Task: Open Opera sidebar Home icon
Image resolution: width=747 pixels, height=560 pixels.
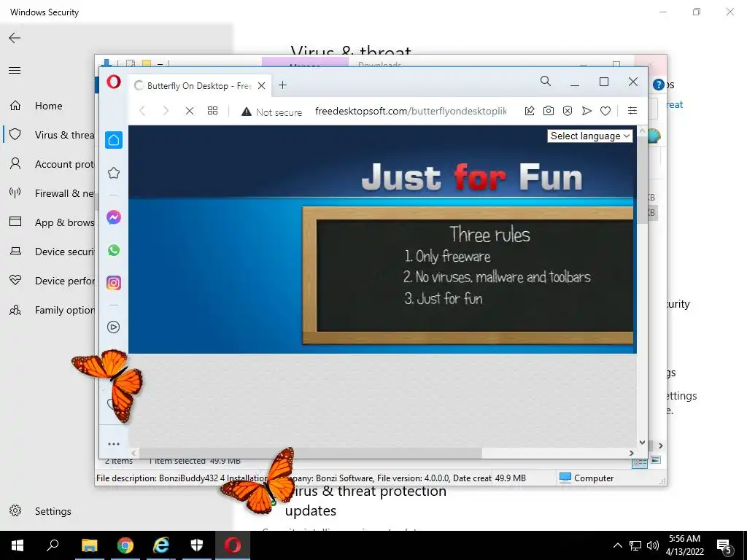Action: (113, 140)
